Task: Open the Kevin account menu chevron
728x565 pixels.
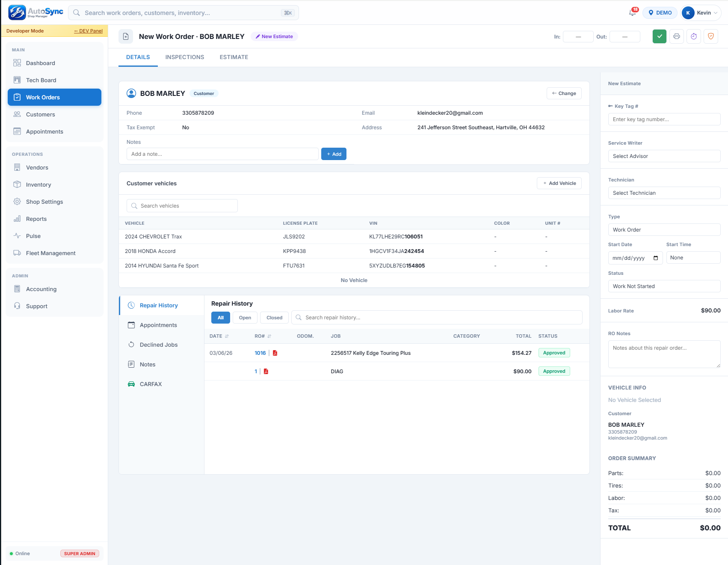Action: [x=716, y=12]
